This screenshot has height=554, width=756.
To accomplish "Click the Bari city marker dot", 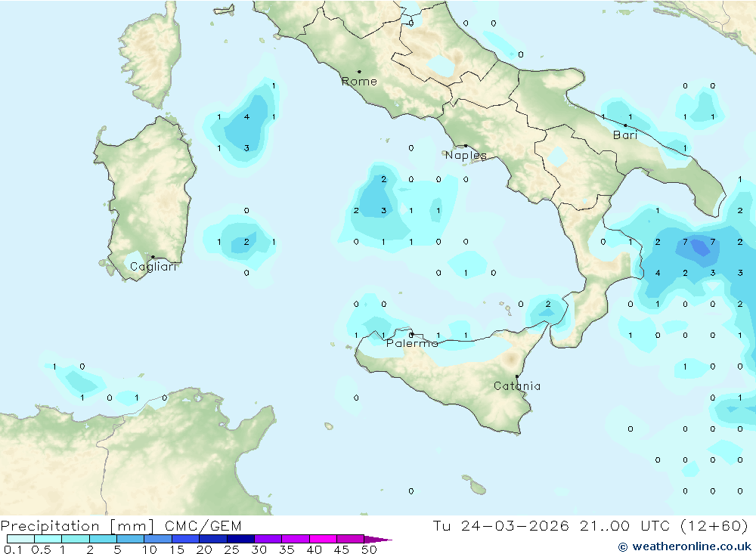I will (626, 125).
